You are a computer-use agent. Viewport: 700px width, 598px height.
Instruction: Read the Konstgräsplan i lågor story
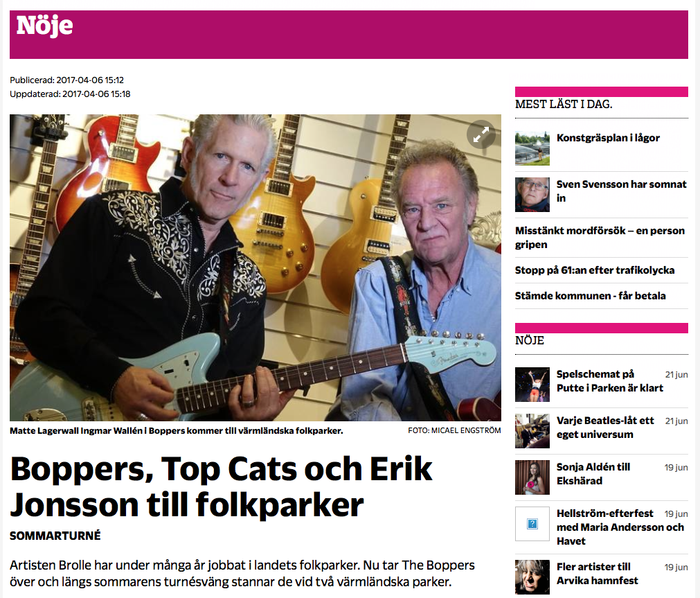(608, 138)
